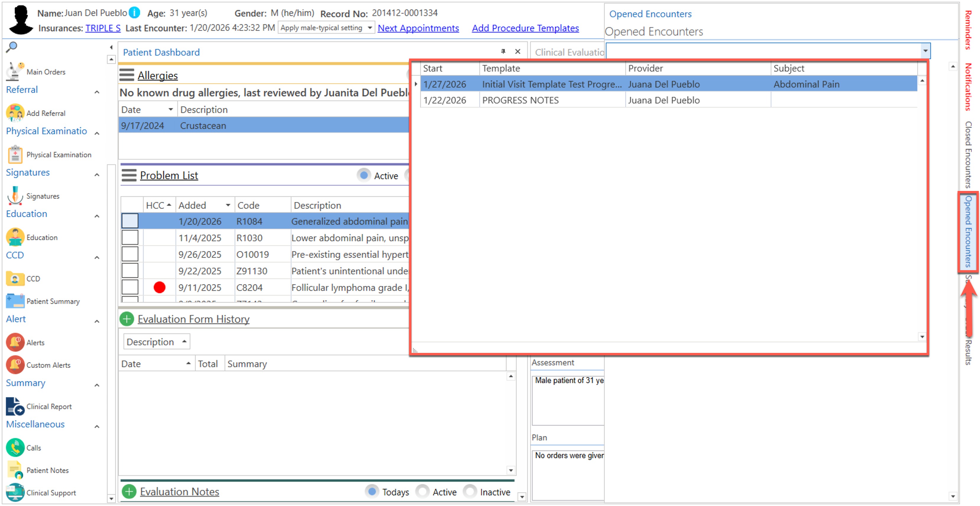Pin the Patient Dashboard panel
This screenshot has width=980, height=506.
point(503,51)
